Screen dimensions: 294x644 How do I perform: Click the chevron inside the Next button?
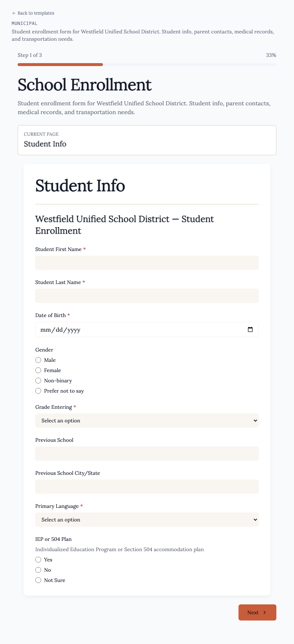tap(265, 612)
